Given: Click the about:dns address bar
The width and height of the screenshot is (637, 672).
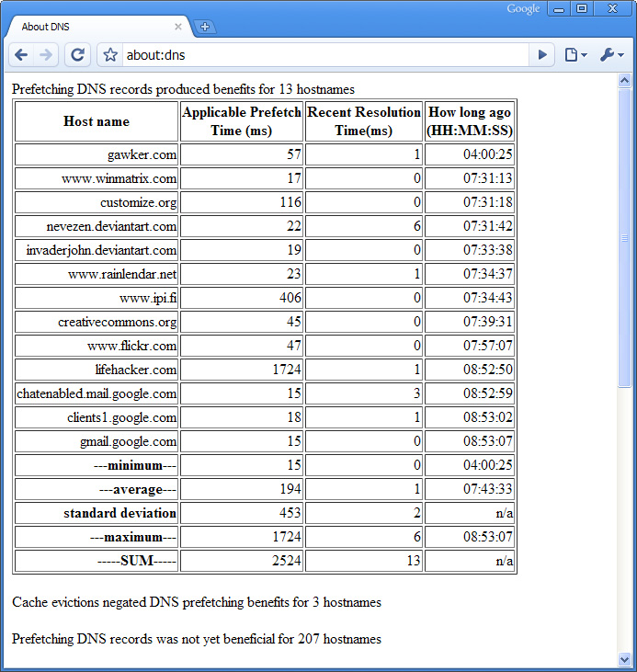Looking at the screenshot, I should point(324,55).
